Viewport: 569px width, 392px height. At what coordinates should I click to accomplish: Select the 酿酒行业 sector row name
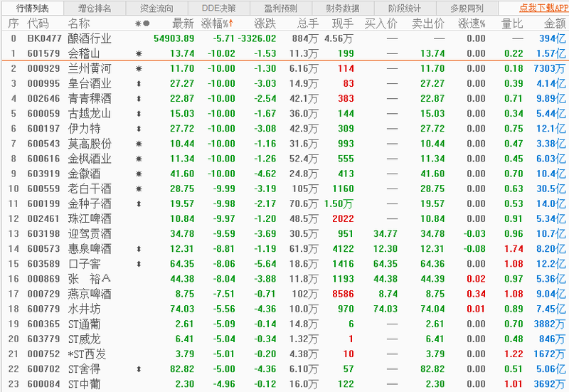coord(90,38)
